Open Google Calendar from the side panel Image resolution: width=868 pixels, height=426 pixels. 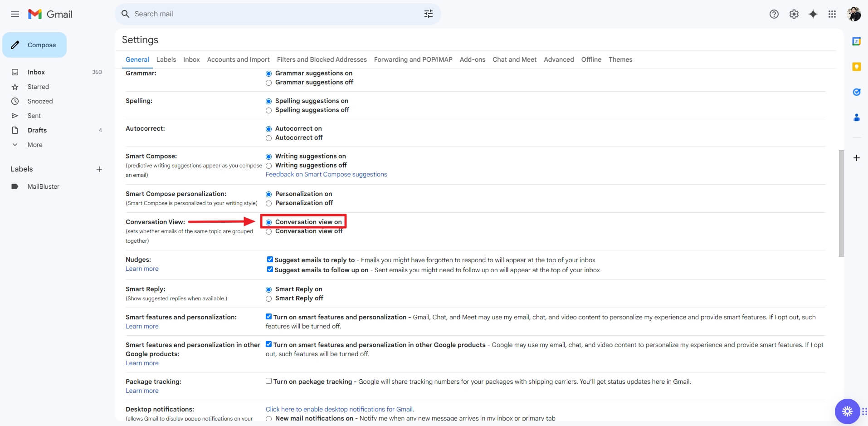point(857,41)
